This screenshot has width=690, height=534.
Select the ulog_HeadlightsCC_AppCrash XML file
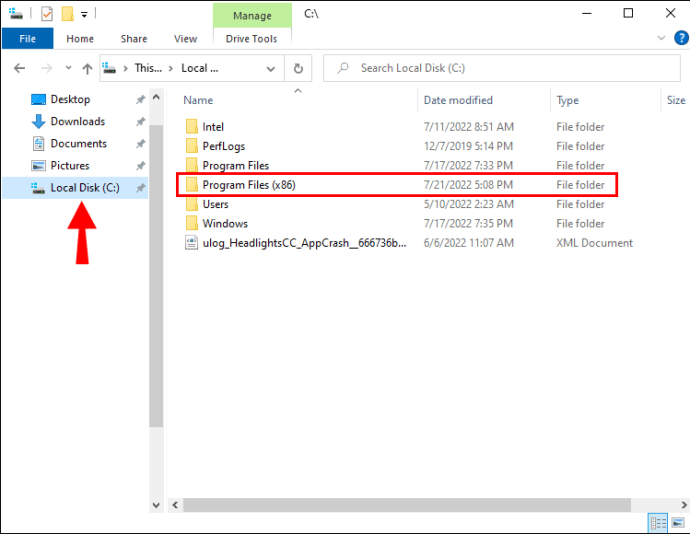304,243
